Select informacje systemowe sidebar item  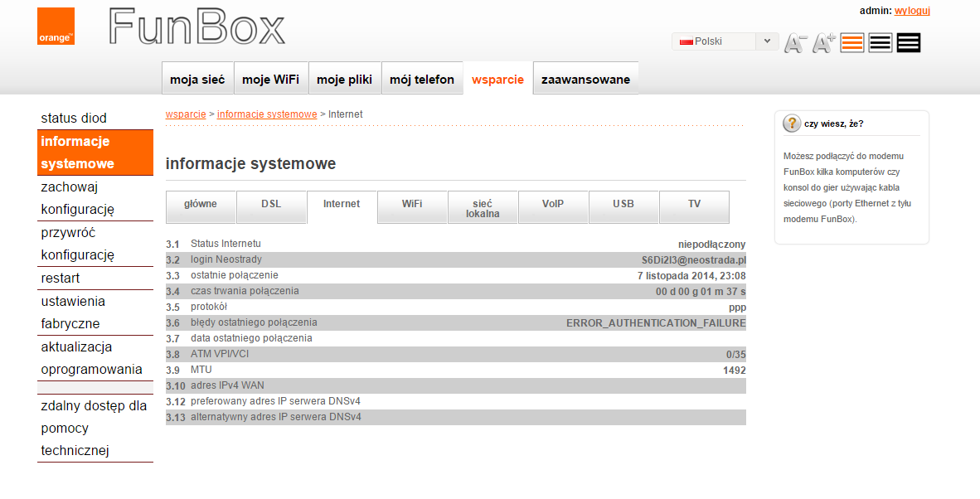(x=95, y=153)
